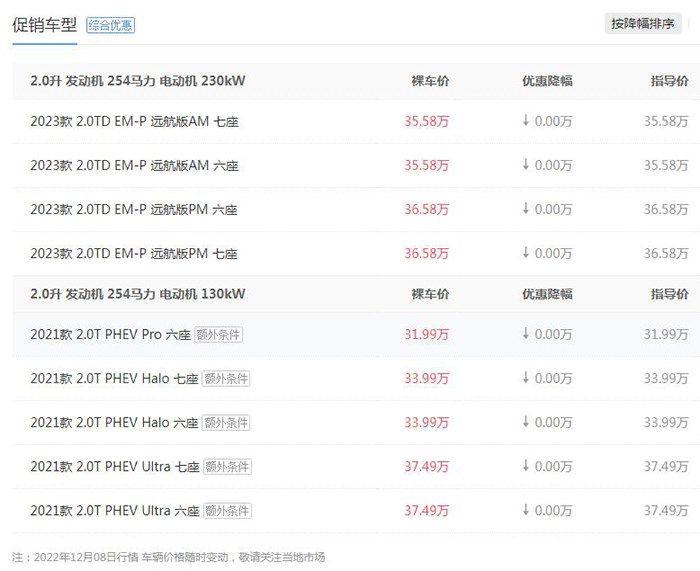Click 额外条件 badge for PHEV Halo 六座

pyautogui.click(x=226, y=423)
